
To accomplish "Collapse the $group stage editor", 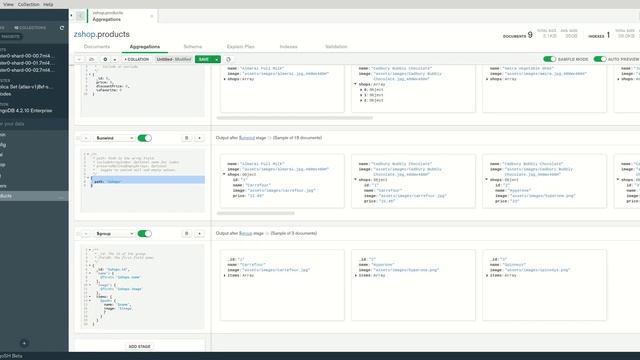I will tap(86, 233).
